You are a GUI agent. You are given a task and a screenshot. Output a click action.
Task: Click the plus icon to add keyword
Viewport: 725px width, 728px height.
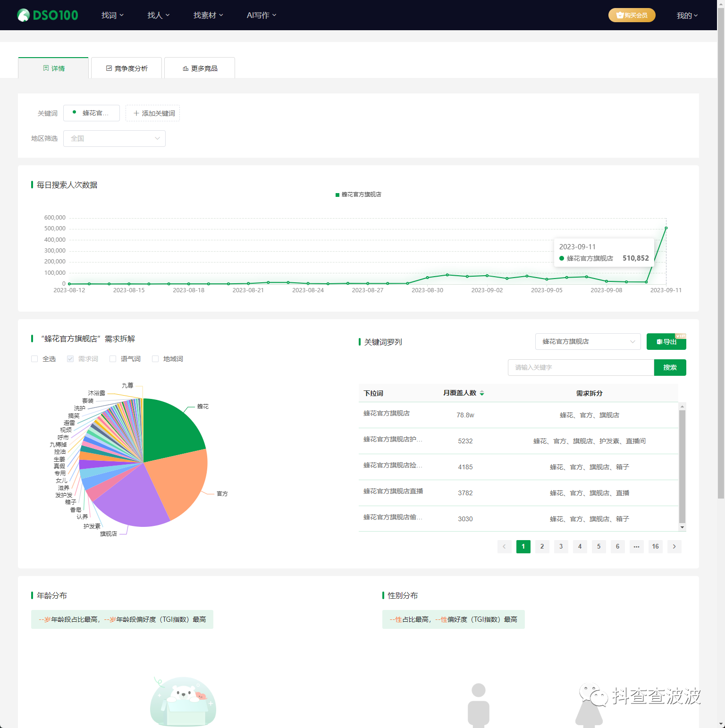pos(136,113)
